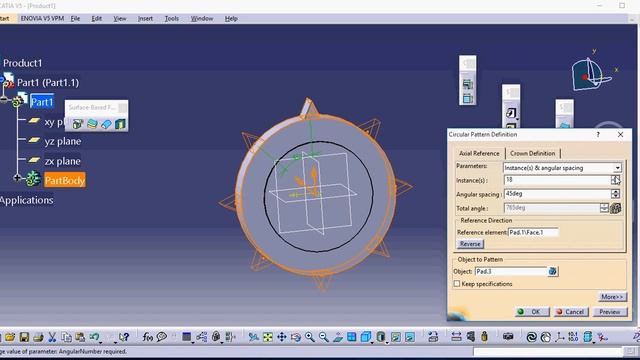
Task: Click the formula icon beside Total angle
Action: click(616, 208)
